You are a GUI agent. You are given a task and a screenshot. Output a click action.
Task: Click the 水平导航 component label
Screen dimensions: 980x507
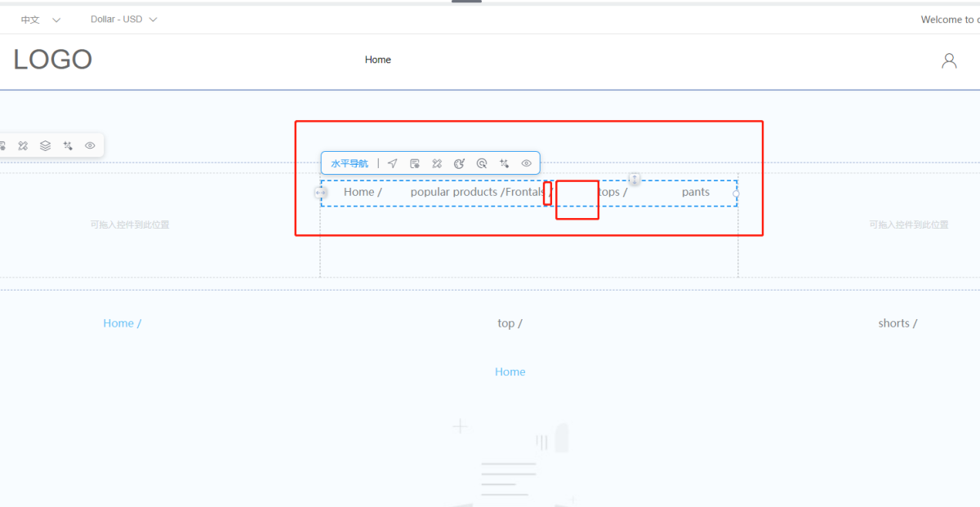click(350, 163)
